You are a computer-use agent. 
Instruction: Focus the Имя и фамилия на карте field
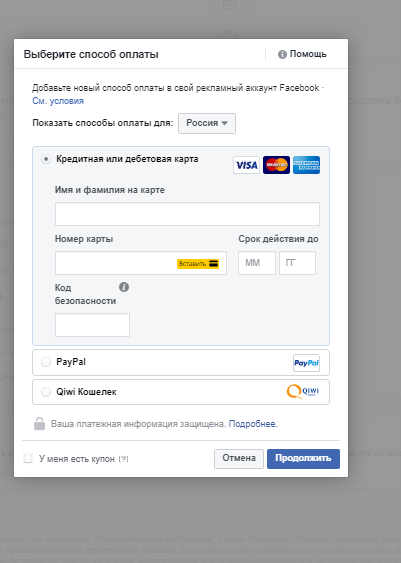pyautogui.click(x=187, y=214)
